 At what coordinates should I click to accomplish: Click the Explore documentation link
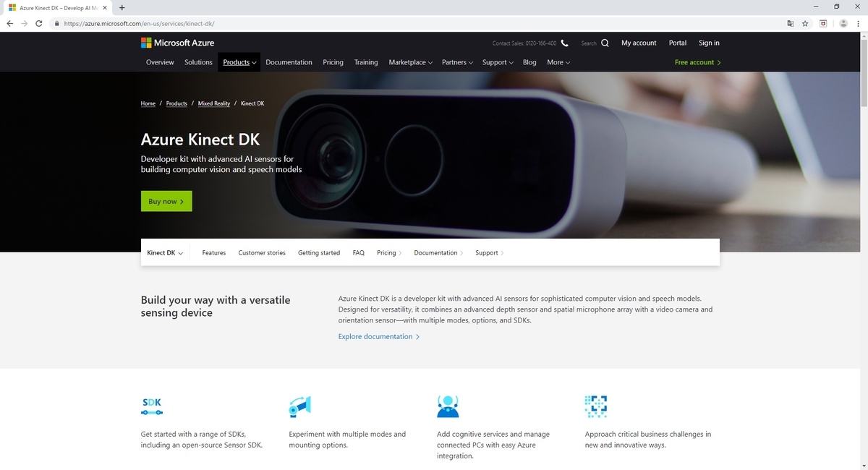[379, 336]
